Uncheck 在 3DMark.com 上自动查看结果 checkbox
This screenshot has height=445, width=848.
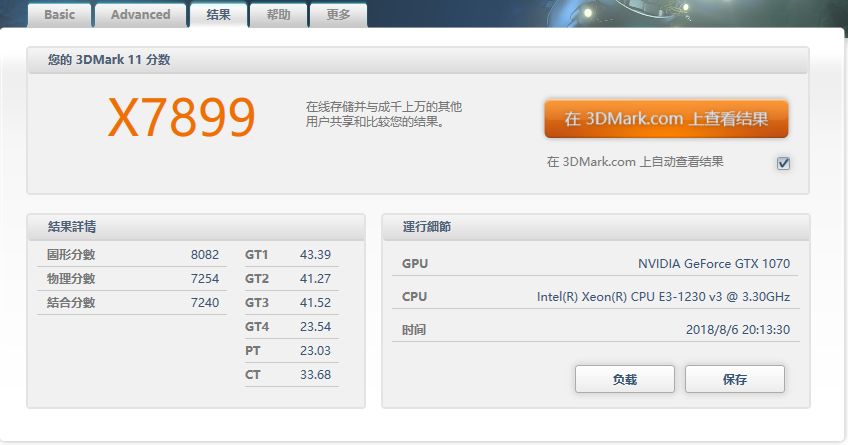click(783, 163)
